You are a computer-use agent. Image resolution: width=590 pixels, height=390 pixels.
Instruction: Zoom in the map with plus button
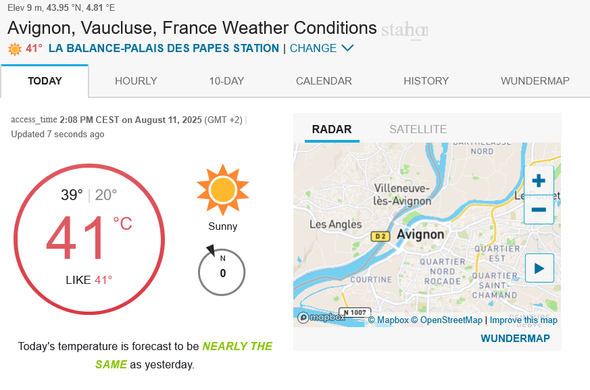click(x=539, y=181)
